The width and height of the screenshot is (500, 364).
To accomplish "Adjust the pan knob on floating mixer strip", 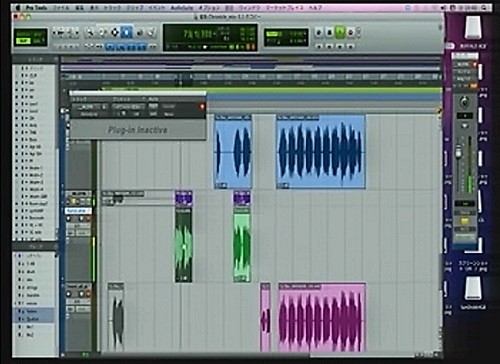I will (x=464, y=101).
